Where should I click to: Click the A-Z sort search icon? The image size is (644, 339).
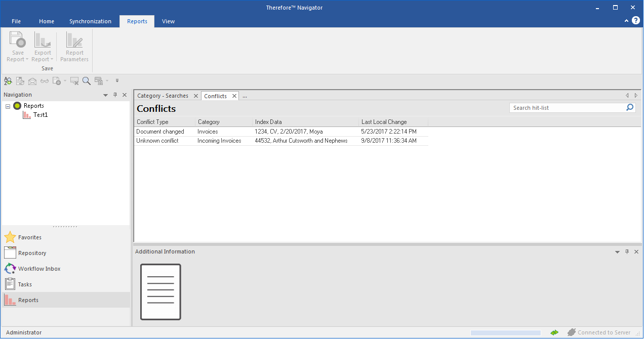point(8,81)
